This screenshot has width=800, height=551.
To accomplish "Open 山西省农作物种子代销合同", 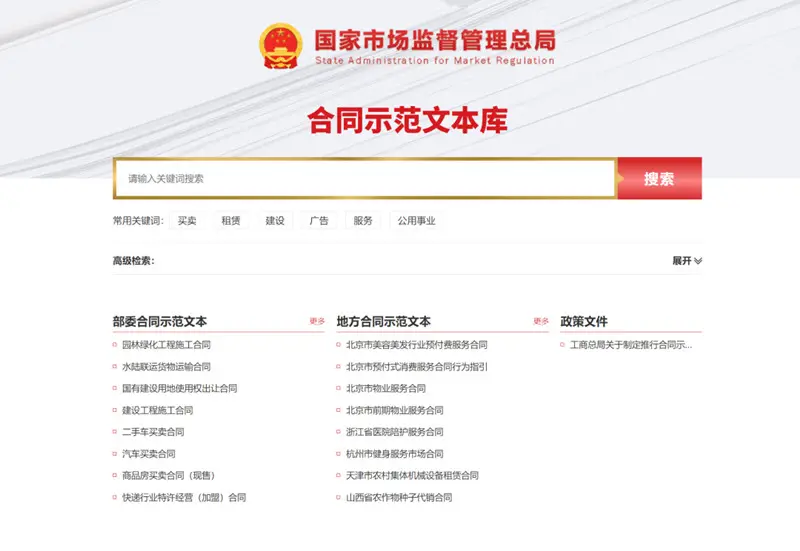I will tap(399, 497).
